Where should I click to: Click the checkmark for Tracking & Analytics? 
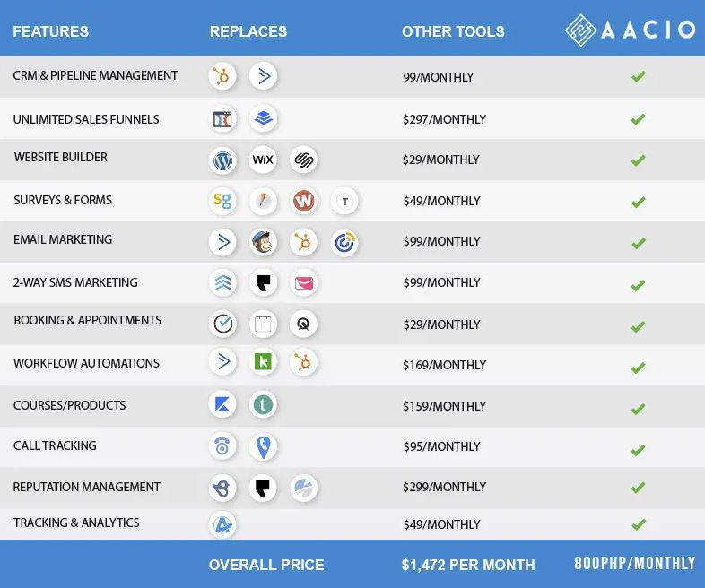(638, 524)
